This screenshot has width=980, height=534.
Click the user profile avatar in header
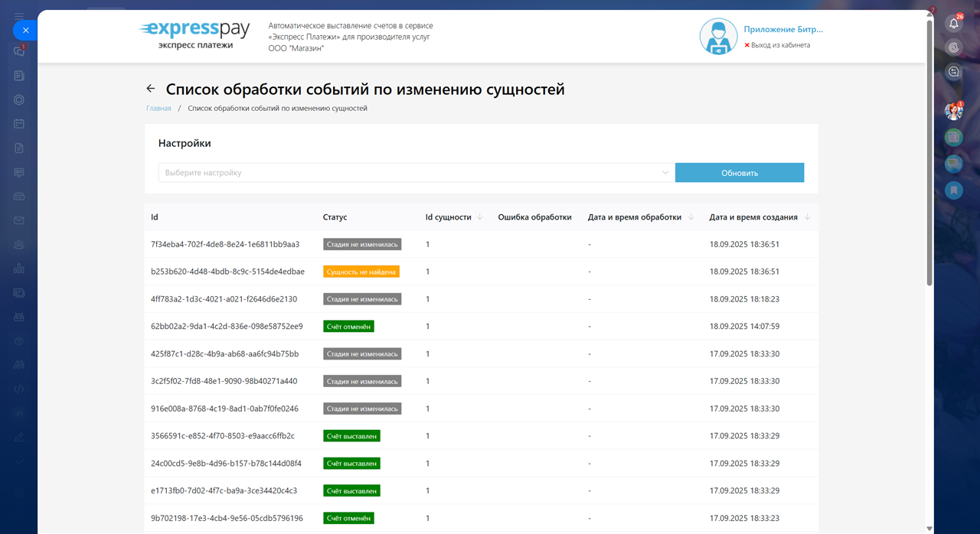[718, 37]
